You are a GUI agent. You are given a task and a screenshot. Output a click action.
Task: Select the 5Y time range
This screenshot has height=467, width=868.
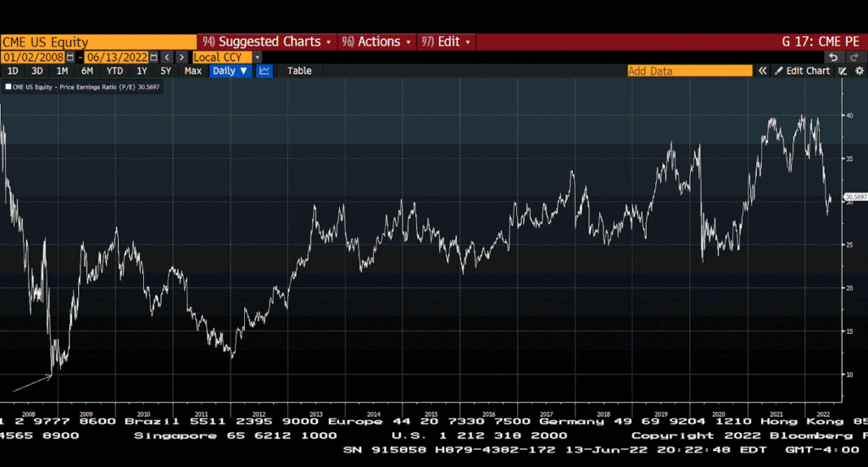[x=166, y=71]
